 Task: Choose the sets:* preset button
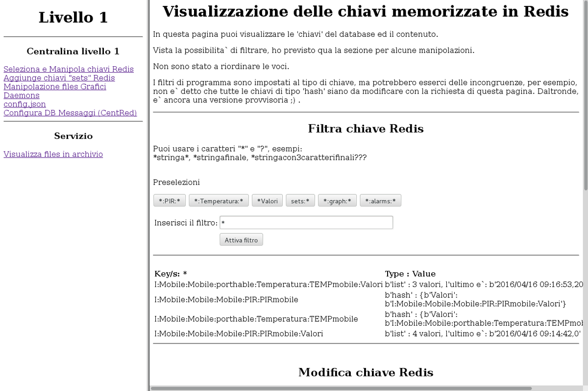click(x=300, y=201)
